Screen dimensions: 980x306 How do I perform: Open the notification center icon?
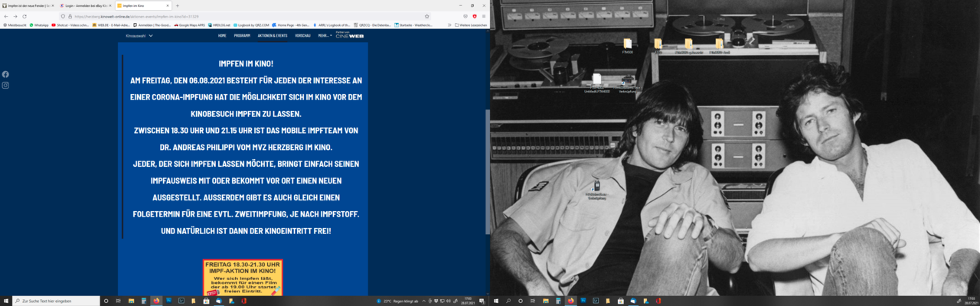pyautogui.click(x=481, y=301)
